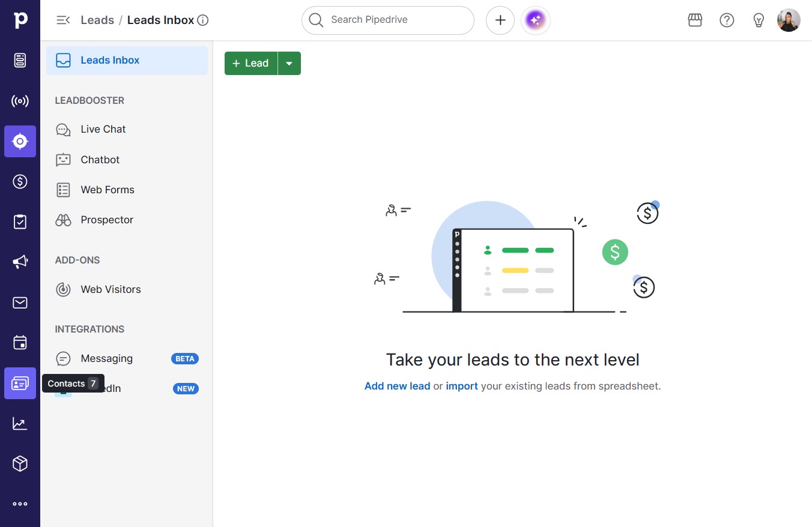Click Leads in the breadcrumb
Screen dimensions: 812x527
(97, 20)
